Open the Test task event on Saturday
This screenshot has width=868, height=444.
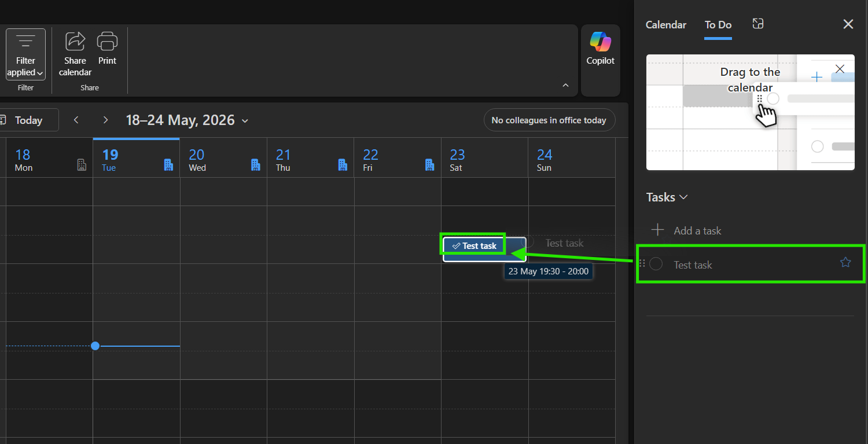(x=484, y=249)
